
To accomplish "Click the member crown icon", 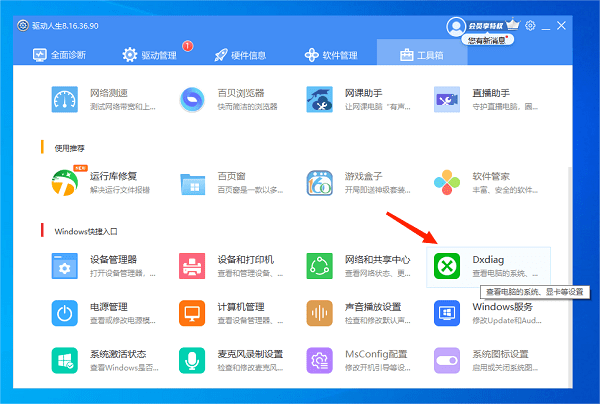I will pyautogui.click(x=513, y=24).
